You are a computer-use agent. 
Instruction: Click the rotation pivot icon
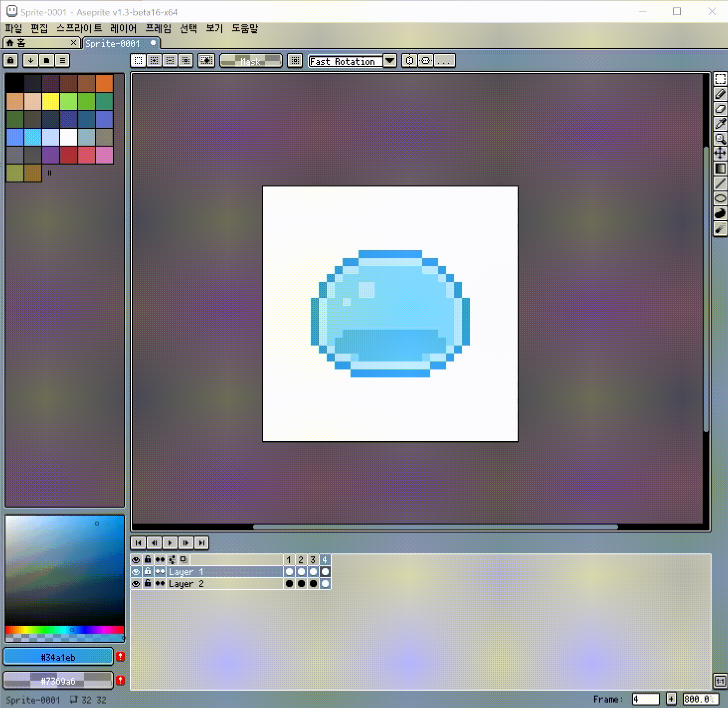pyautogui.click(x=295, y=61)
